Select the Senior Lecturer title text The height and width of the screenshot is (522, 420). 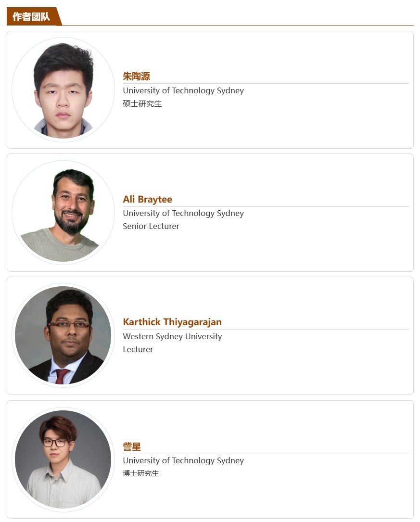pyautogui.click(x=151, y=226)
